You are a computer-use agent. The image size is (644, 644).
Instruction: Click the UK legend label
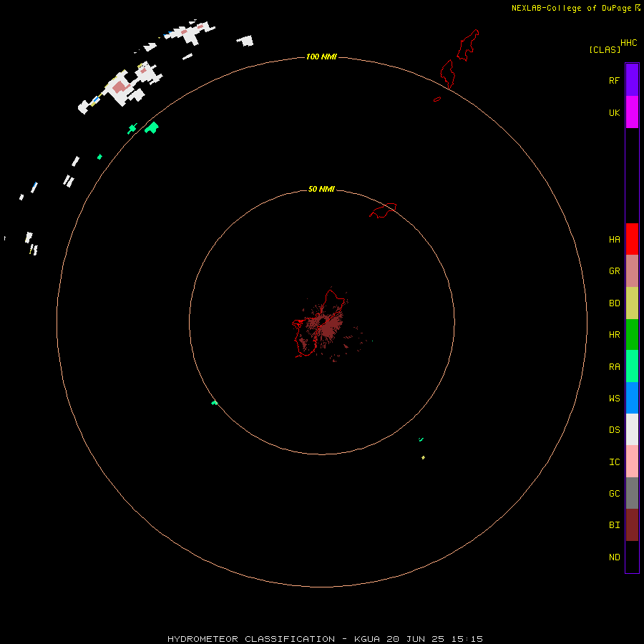coord(614,112)
